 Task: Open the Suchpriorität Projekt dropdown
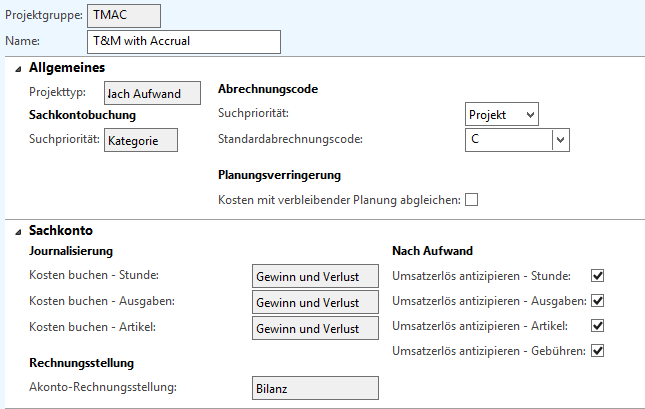[x=502, y=114]
